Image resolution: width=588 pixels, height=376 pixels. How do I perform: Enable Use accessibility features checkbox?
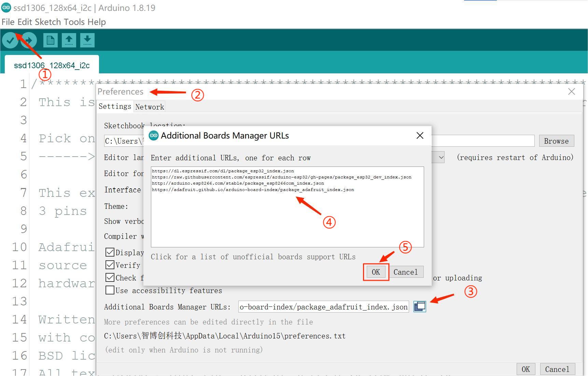[110, 290]
